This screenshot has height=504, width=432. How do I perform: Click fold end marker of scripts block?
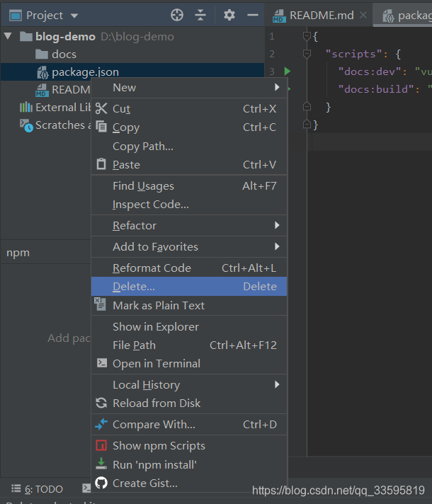click(307, 106)
